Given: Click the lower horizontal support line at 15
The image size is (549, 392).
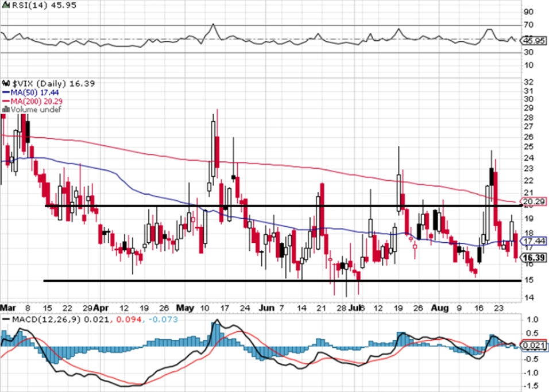Looking at the screenshot, I should [x=283, y=281].
